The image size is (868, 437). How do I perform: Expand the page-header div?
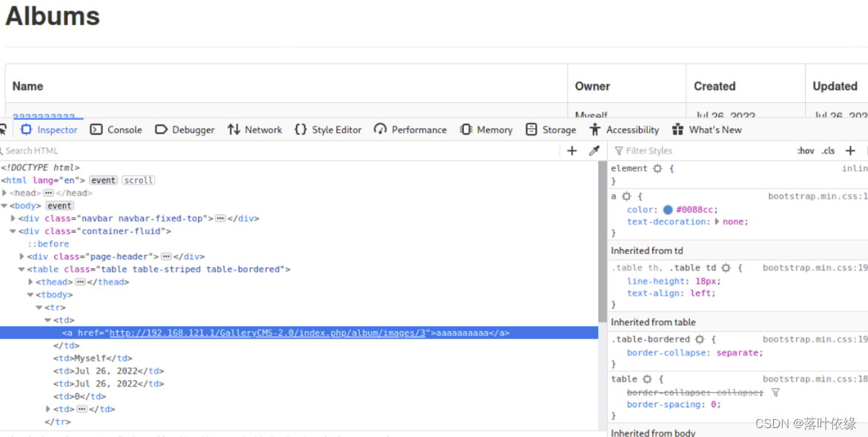pyautogui.click(x=22, y=257)
